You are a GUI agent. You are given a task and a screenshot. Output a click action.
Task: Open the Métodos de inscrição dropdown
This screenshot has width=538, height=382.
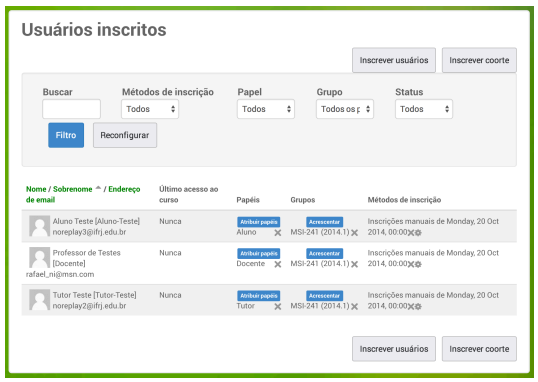click(150, 109)
